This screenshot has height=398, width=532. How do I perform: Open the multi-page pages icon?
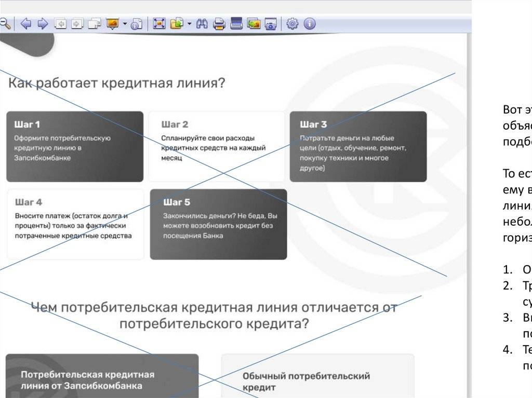tap(95, 24)
